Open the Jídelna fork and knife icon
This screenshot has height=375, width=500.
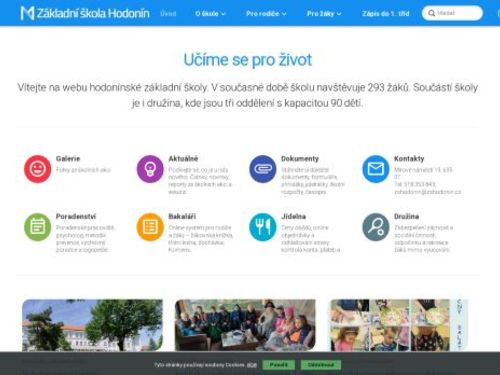[263, 227]
